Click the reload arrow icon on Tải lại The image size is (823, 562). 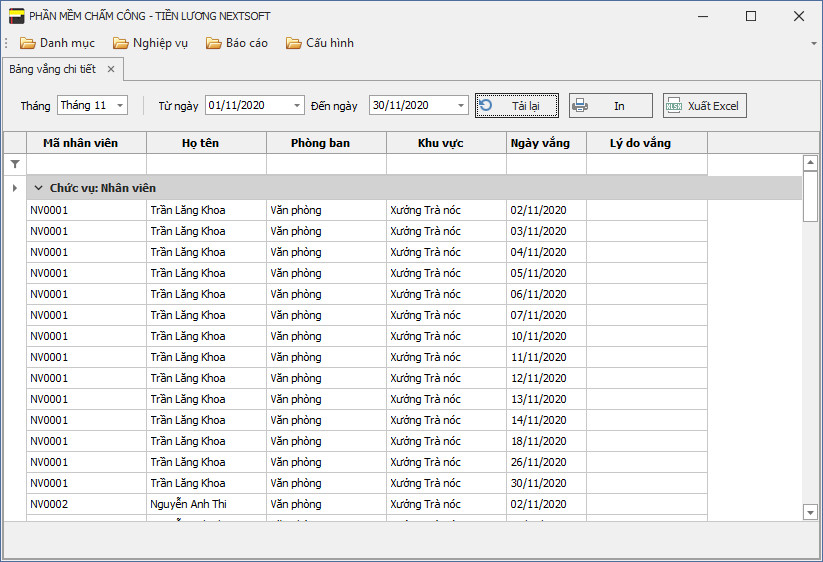pos(486,105)
